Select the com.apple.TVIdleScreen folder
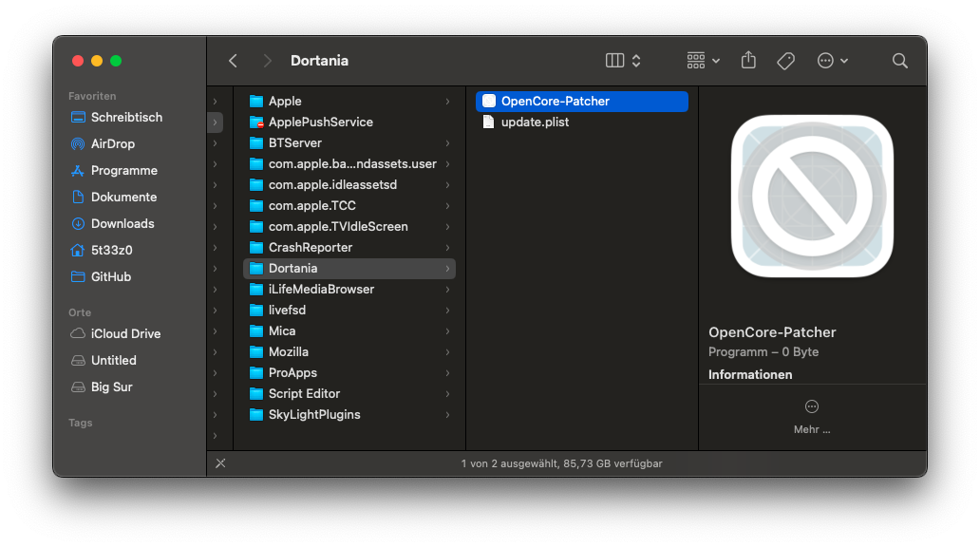This screenshot has width=980, height=547. pyautogui.click(x=349, y=227)
